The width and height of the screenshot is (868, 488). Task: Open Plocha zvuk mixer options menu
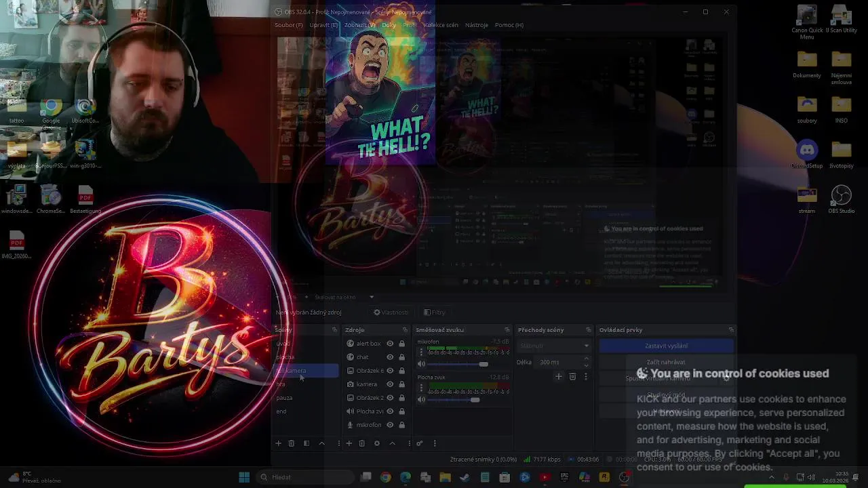421,388
